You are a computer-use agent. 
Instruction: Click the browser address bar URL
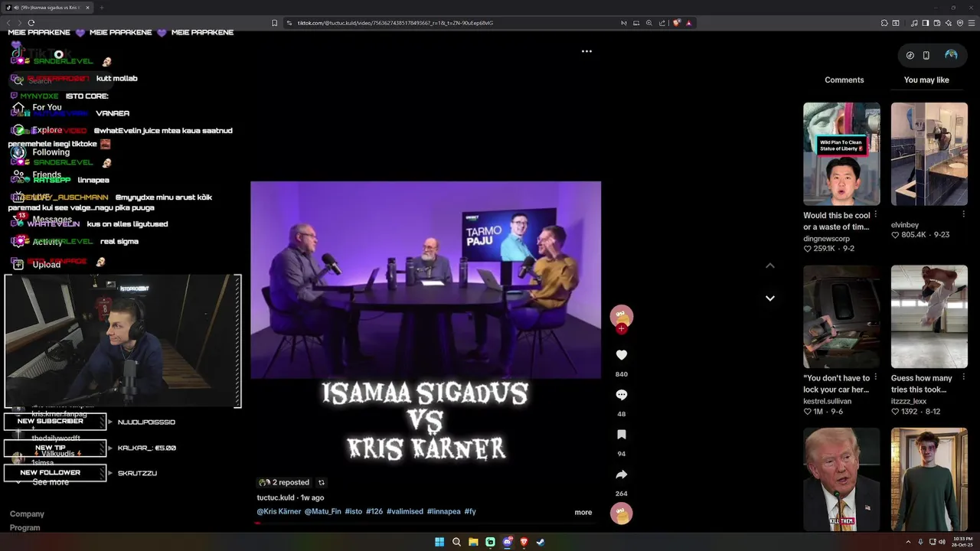click(x=395, y=23)
